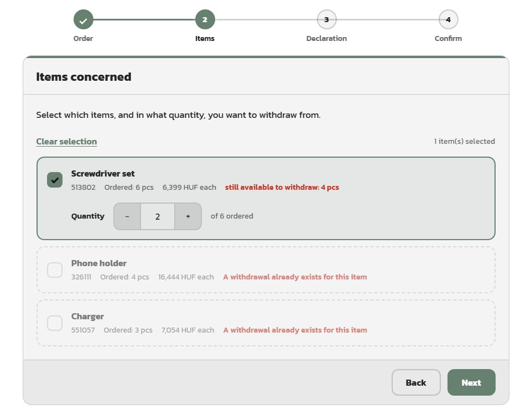The height and width of the screenshot is (420, 531).
Task: Click 'Ordered: 4 pcs' text
Action: pos(124,277)
